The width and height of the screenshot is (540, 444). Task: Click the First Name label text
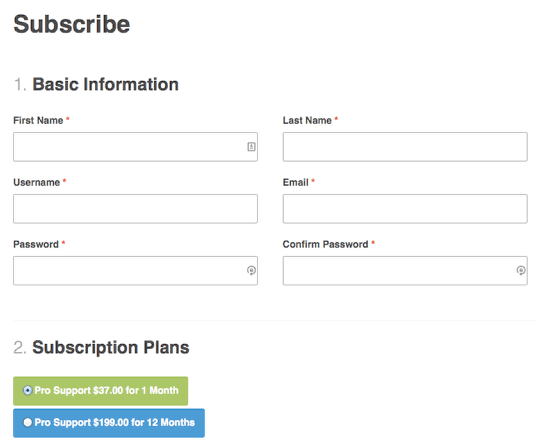point(38,121)
